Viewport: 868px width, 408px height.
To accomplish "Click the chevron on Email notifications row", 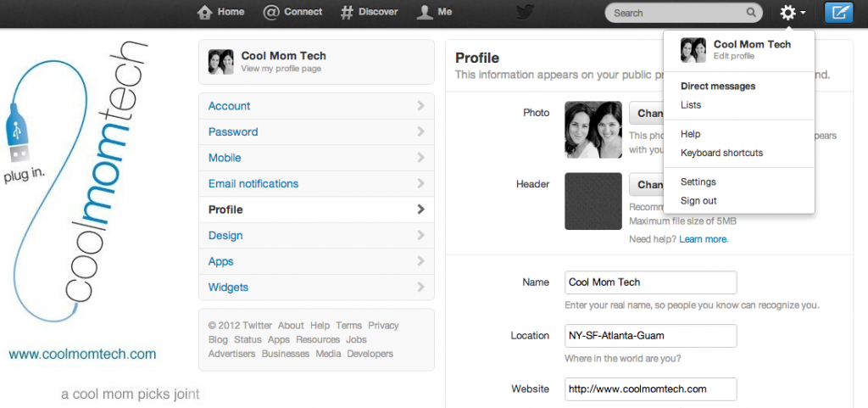I will pyautogui.click(x=420, y=183).
